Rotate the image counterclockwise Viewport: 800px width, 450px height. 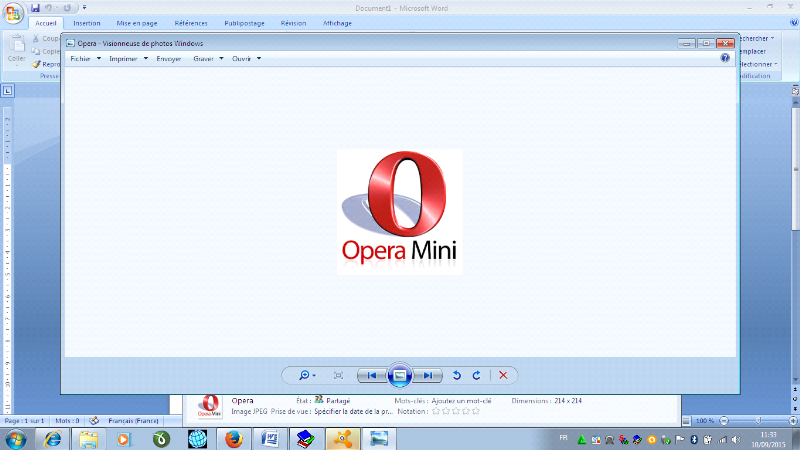click(457, 375)
